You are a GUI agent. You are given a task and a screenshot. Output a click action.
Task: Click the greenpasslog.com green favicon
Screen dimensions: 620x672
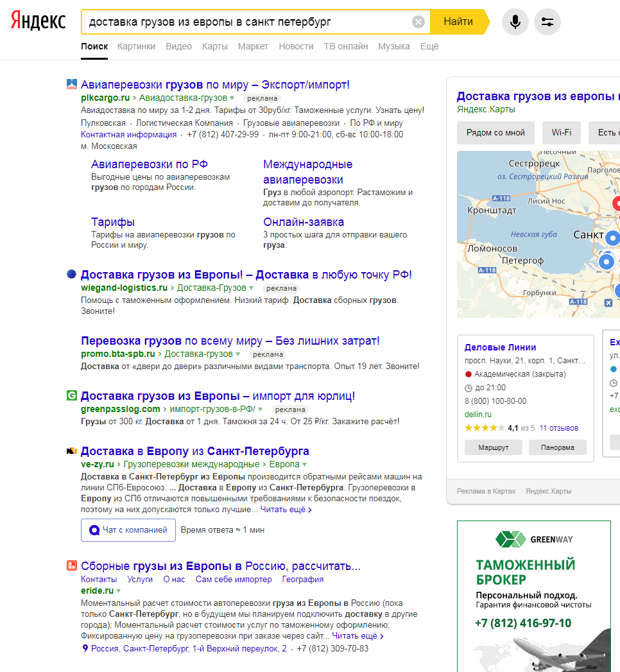(71, 395)
